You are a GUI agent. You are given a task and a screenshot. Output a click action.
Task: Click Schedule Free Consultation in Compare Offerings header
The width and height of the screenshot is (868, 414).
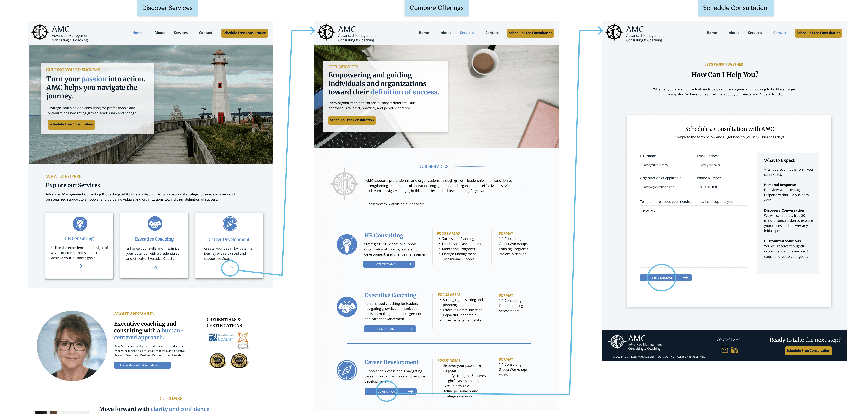530,33
